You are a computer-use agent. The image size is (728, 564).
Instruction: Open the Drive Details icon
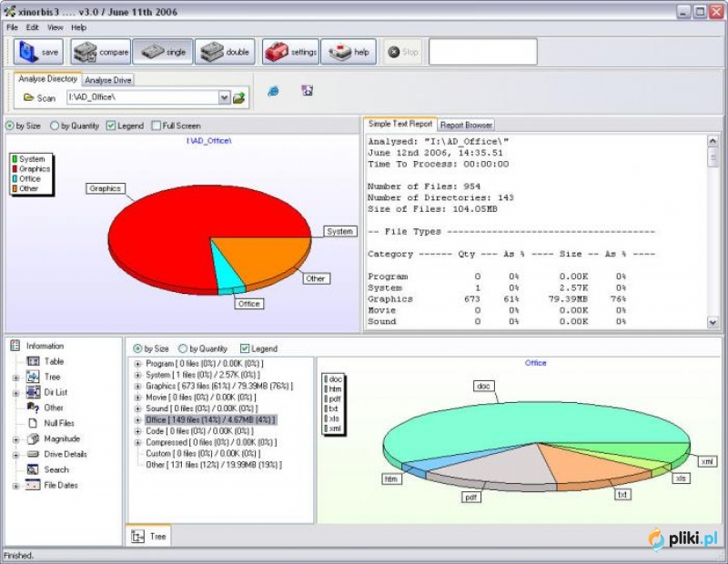(33, 454)
